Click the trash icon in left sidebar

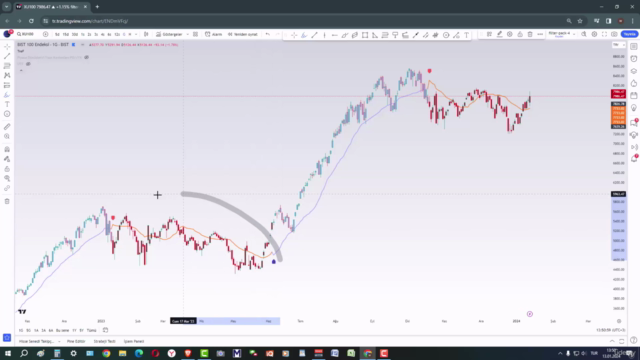7,201
